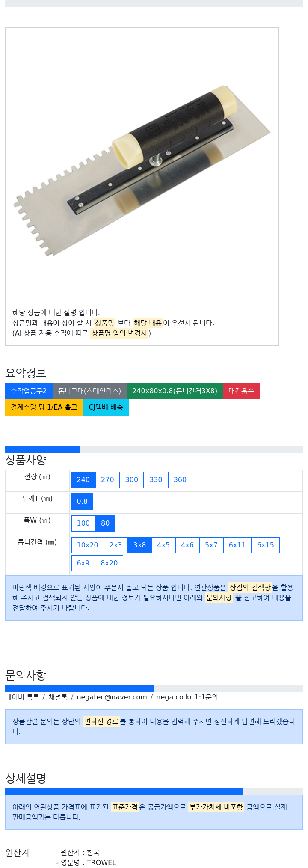Choose tooth spacing 10x20
Viewport: 308px width, 868px height.
[x=88, y=545]
